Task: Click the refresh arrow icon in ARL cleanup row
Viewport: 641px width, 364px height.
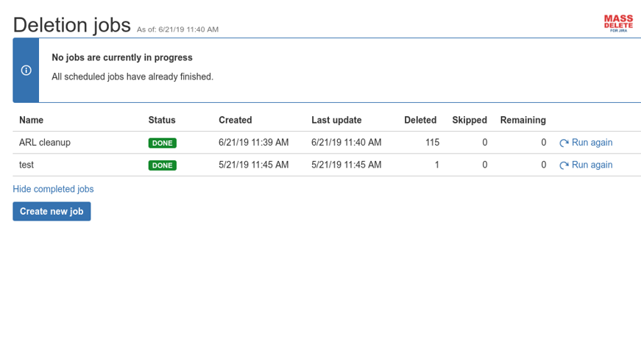Action: tap(564, 143)
